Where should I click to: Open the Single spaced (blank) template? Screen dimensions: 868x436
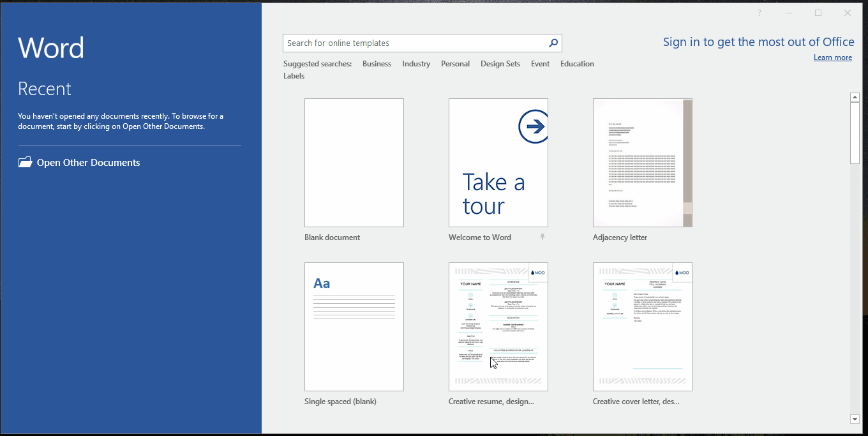pos(354,327)
